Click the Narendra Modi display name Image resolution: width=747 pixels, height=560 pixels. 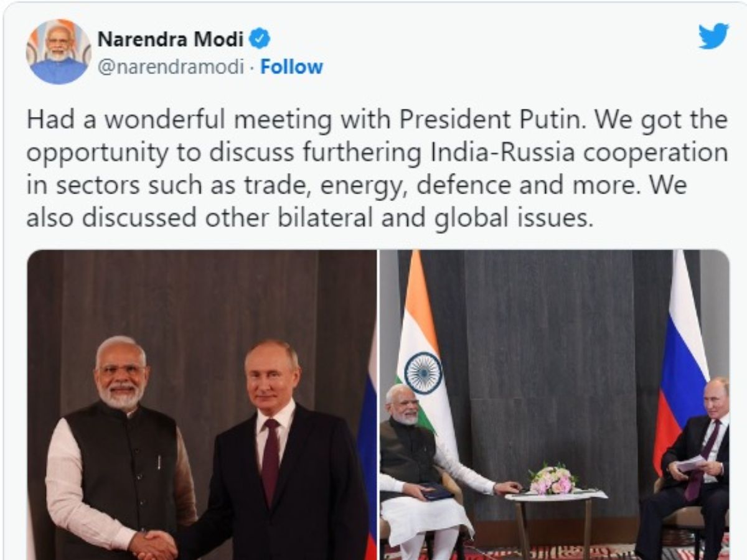pos(171,40)
